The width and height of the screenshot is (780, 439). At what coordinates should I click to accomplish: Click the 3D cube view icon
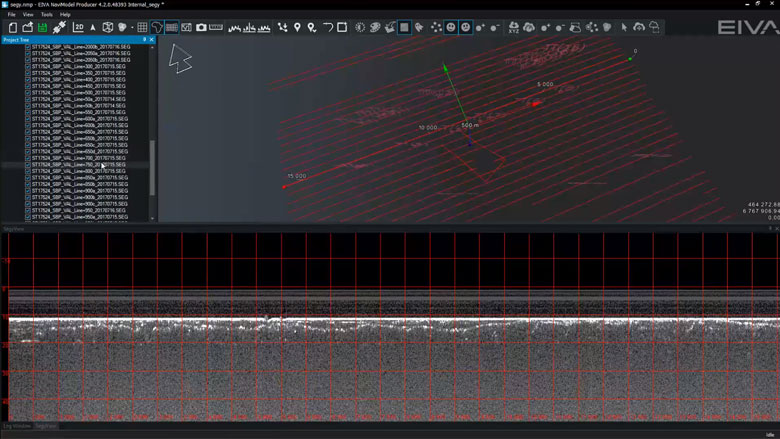pos(108,27)
